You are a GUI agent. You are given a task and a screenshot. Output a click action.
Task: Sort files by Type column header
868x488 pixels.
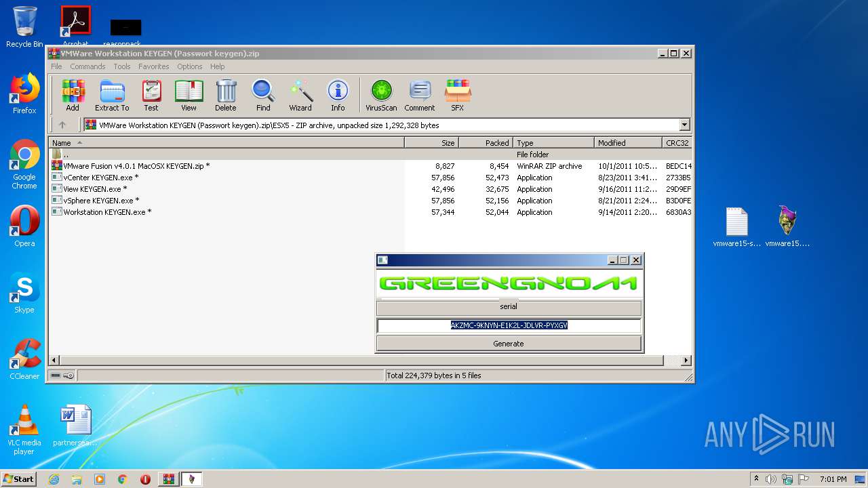[554, 143]
